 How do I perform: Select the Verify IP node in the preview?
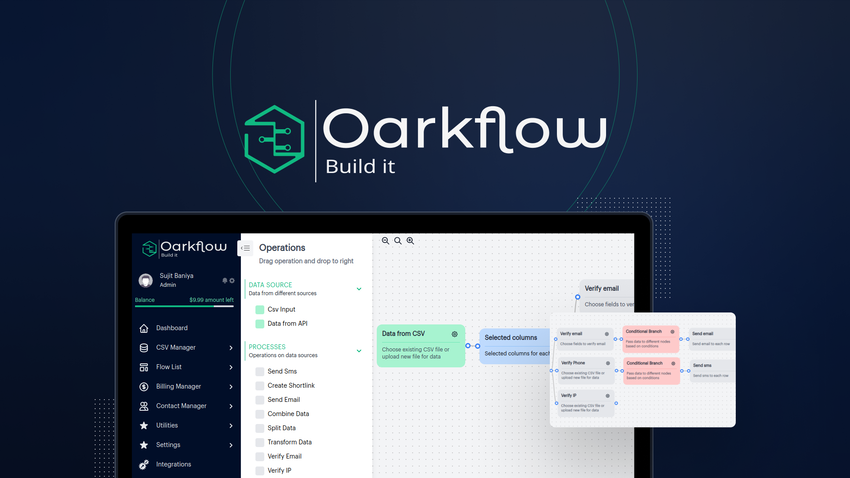coord(585,403)
